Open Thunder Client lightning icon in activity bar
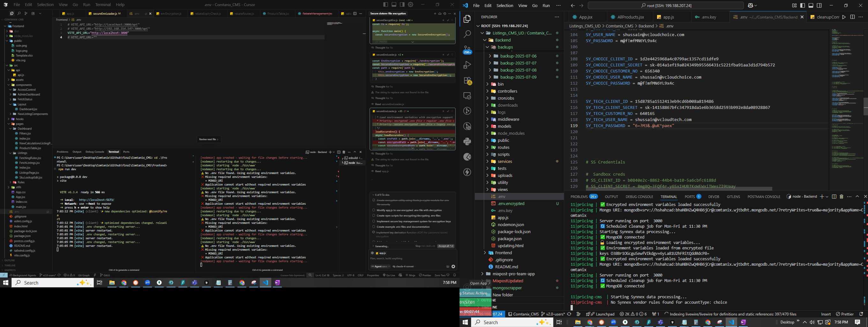The width and height of the screenshot is (868, 327). point(467,172)
